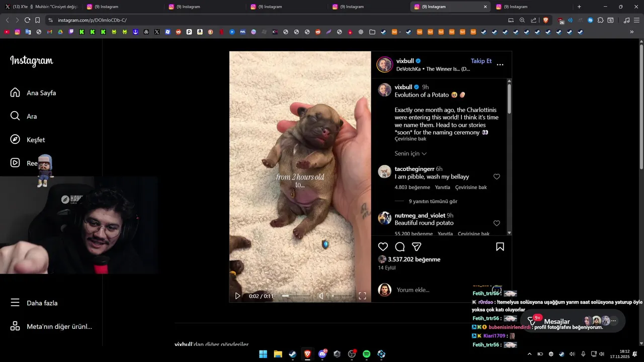Switch to the last Instagram browser tab
The width and height of the screenshot is (644, 362).
point(532,7)
